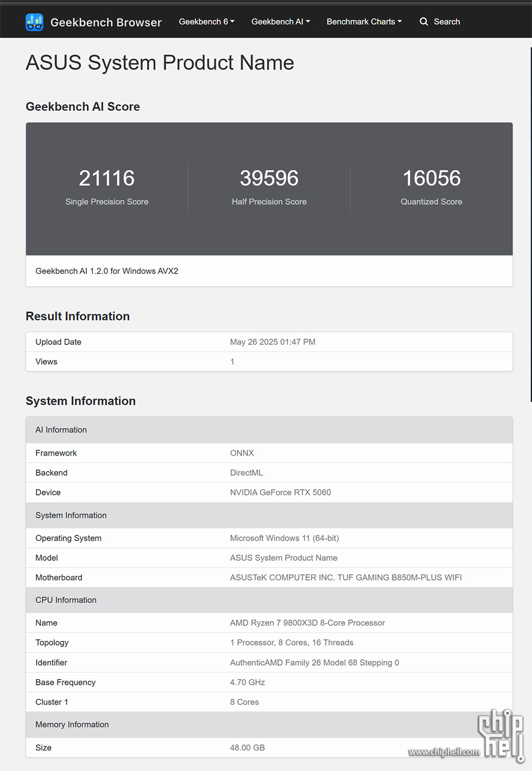Click the page scrollbar thumb

point(530,224)
